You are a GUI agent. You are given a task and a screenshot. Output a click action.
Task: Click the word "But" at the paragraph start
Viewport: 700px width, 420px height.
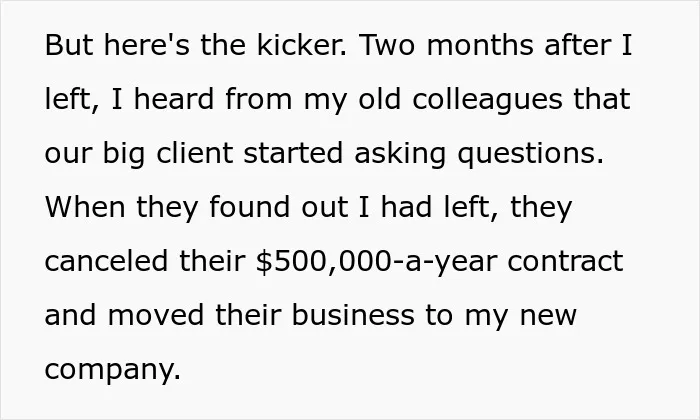[x=69, y=45]
